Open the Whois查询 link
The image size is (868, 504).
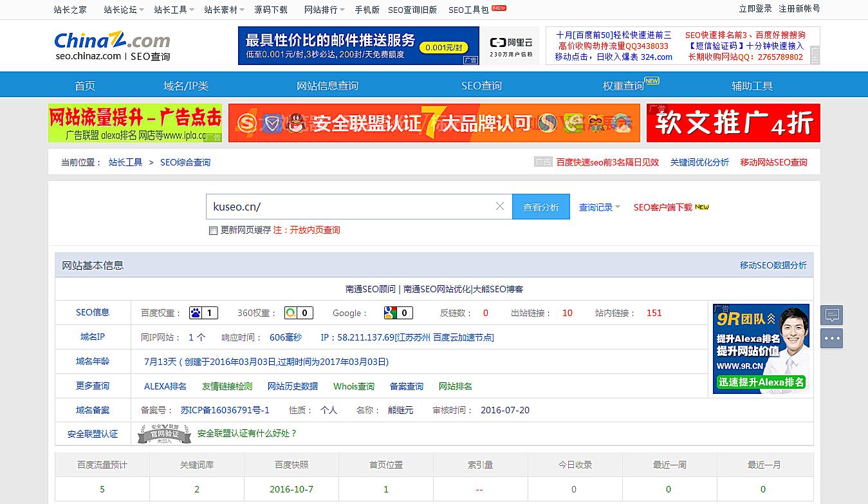tap(353, 386)
